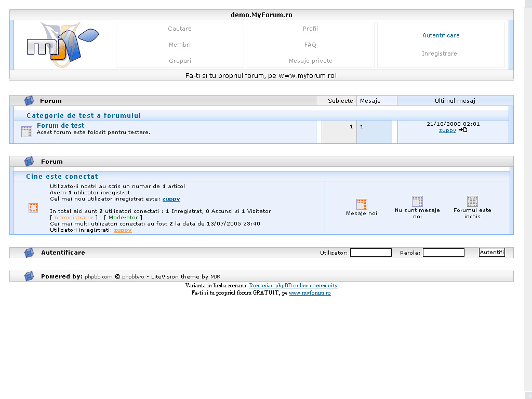Open the Cautare menu item
Viewport: 532px width, 399px height.
180,29
